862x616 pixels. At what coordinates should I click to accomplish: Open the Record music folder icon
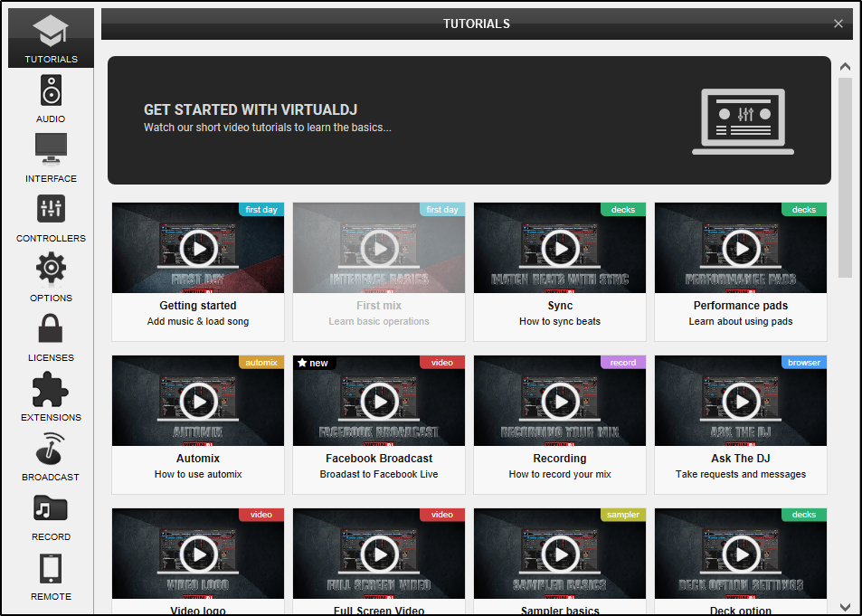pos(51,508)
